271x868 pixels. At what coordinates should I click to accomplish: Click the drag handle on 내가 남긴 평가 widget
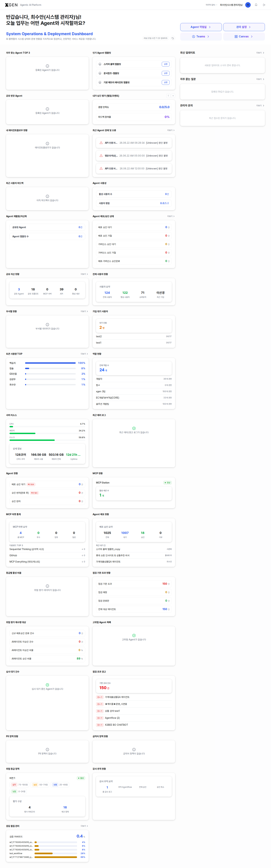click(x=168, y=96)
